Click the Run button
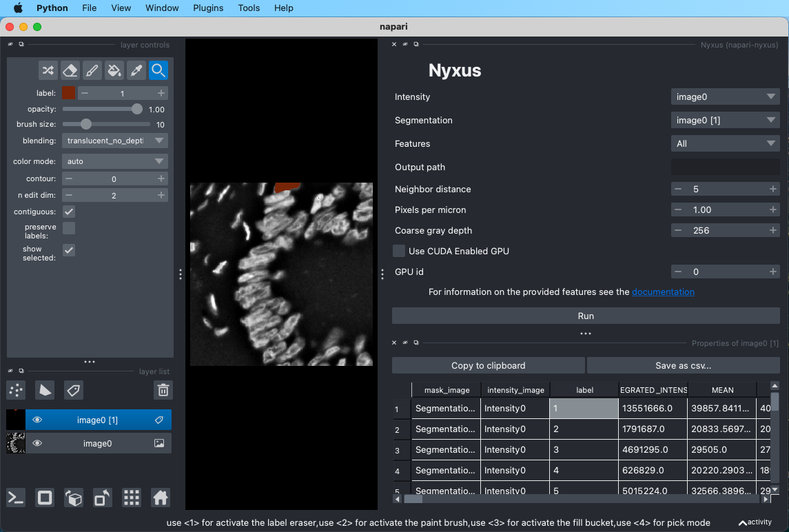 (586, 316)
